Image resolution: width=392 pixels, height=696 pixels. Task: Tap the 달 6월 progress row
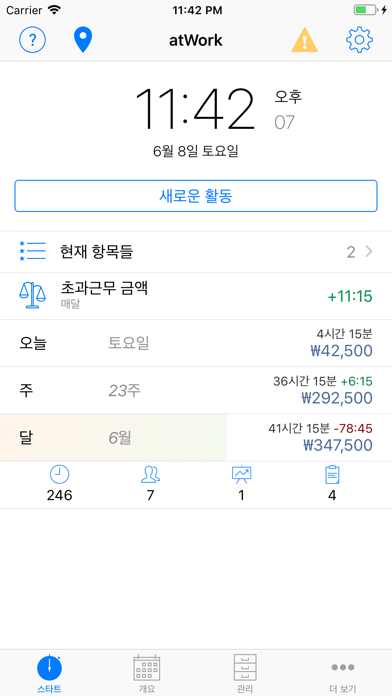pos(196,438)
